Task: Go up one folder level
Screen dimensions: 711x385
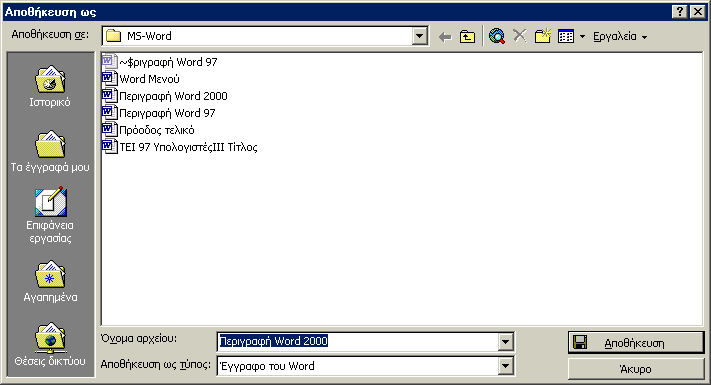Action: tap(467, 37)
